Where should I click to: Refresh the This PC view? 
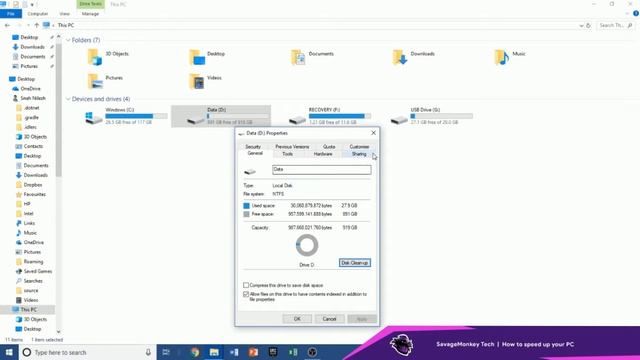(x=589, y=25)
